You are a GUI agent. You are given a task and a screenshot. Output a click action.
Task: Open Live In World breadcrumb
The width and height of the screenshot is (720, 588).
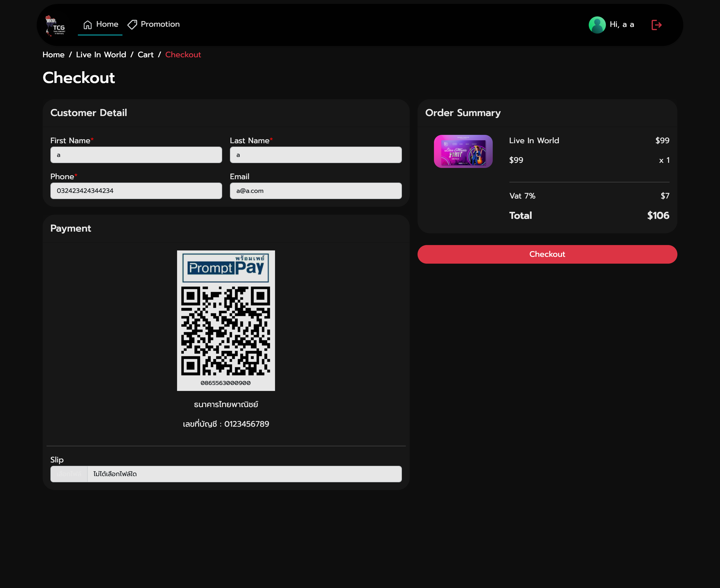101,55
